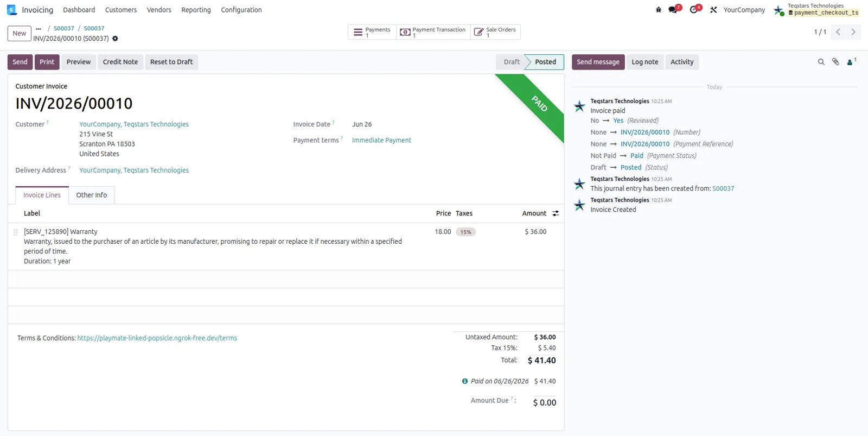Go to the next record

pos(853,32)
